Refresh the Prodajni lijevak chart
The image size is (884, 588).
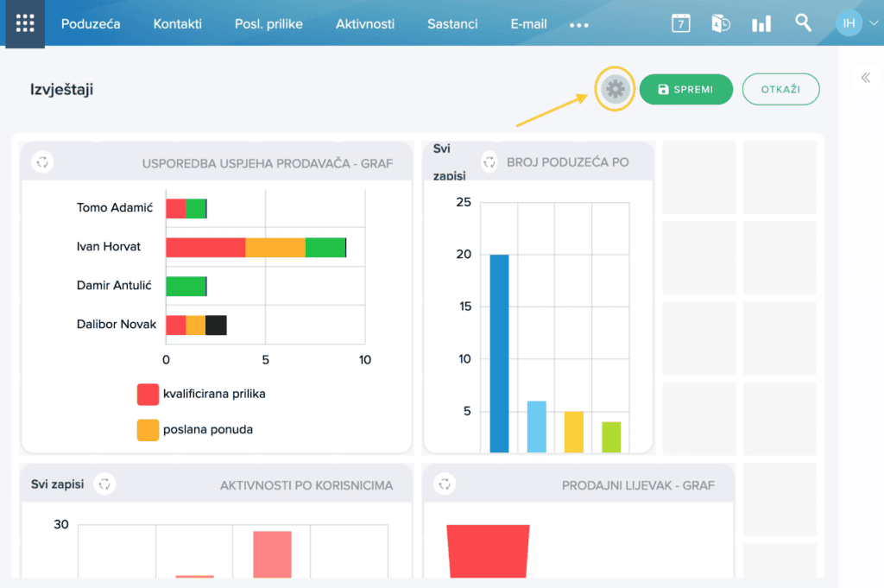pos(445,484)
